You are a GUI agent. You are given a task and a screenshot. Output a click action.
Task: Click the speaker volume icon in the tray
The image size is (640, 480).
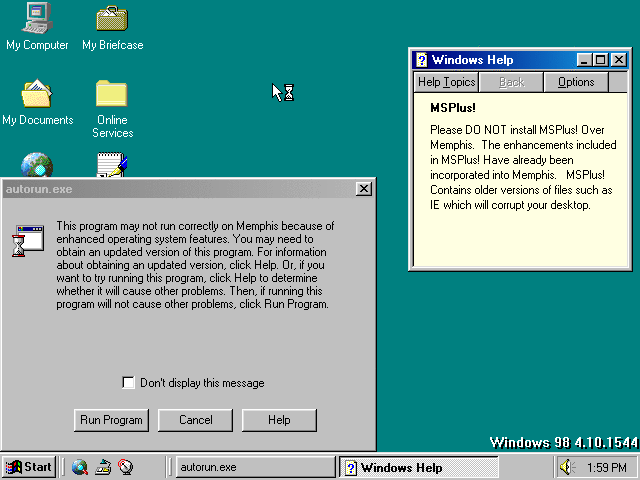point(567,467)
